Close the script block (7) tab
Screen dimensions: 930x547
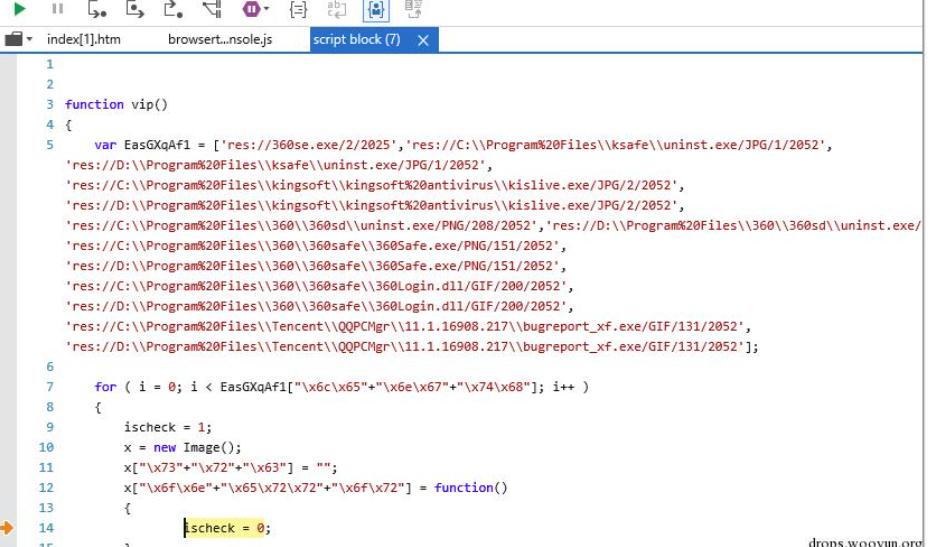(423, 40)
